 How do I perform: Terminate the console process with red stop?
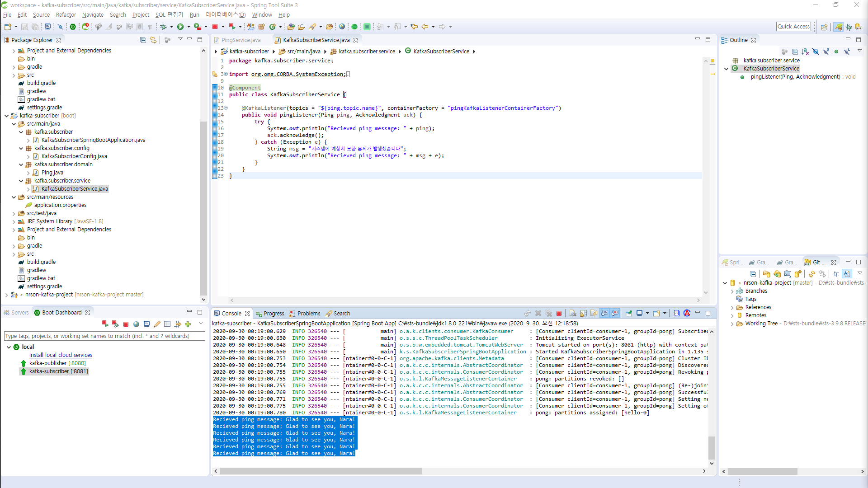click(x=559, y=313)
